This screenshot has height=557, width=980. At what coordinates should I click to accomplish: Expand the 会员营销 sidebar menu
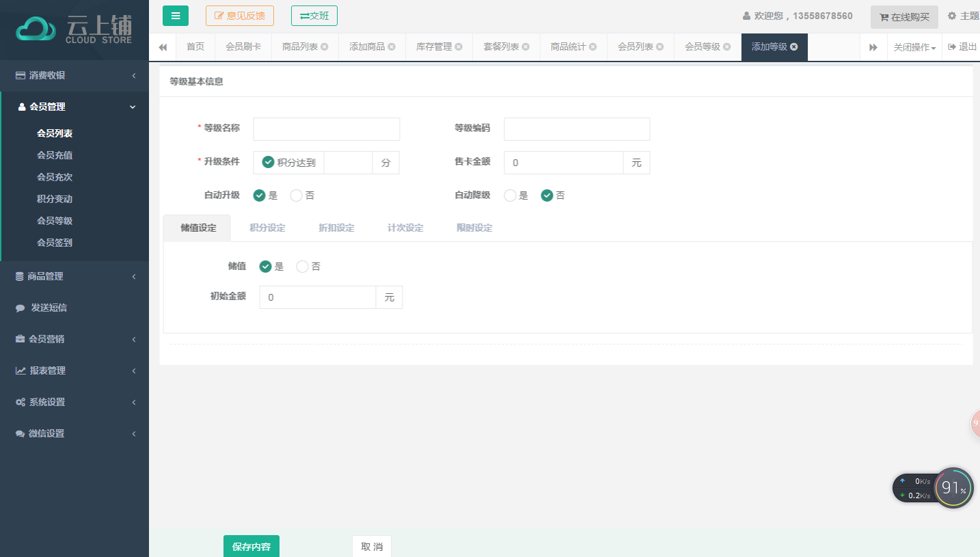tap(74, 339)
